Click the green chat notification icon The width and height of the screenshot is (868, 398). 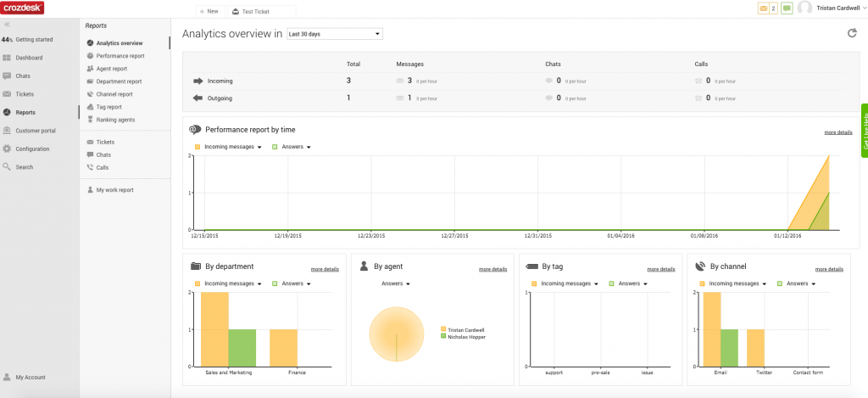point(787,8)
